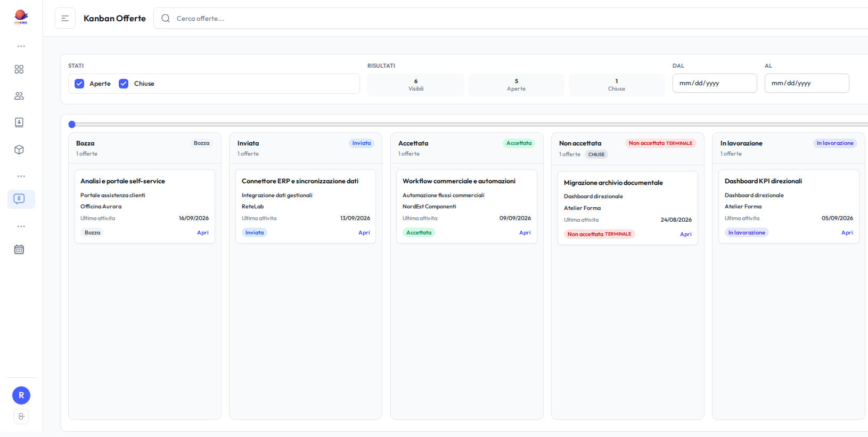Click the Non accettata TERMINALE header badge
868x437 pixels.
(x=660, y=143)
